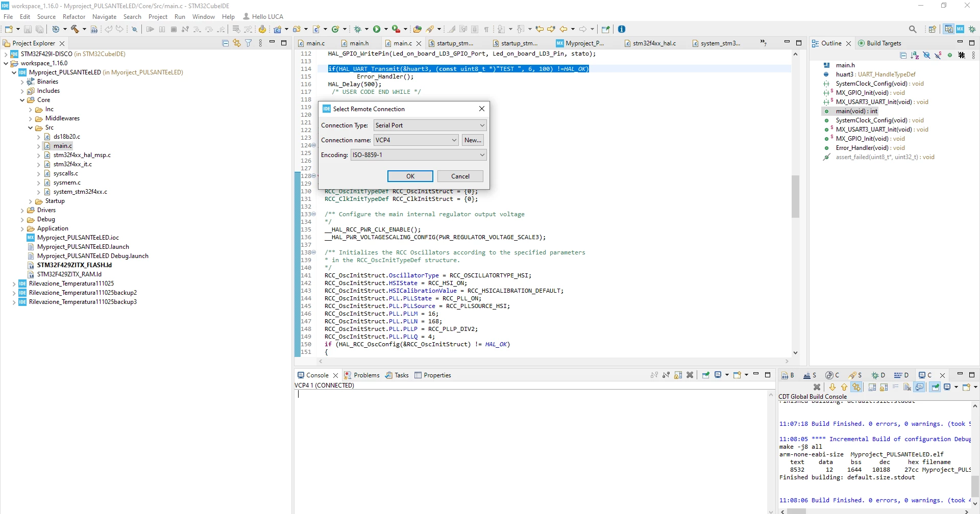980x514 pixels.
Task: Show hidden editor tabs list
Action: point(763,43)
